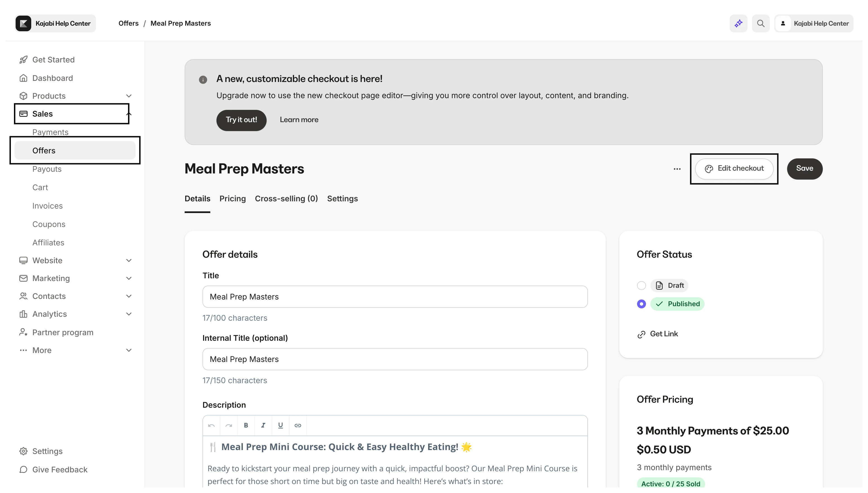Click the sparkle assistant icon in header
The width and height of the screenshot is (868, 493).
pyautogui.click(x=738, y=23)
